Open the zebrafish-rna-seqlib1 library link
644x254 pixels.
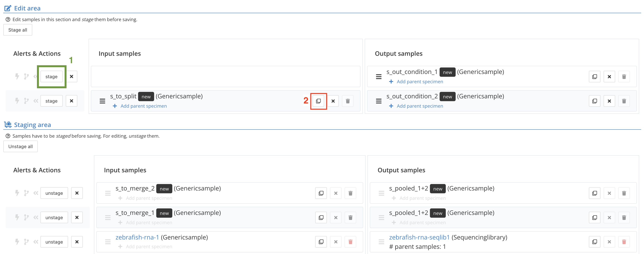tap(419, 237)
